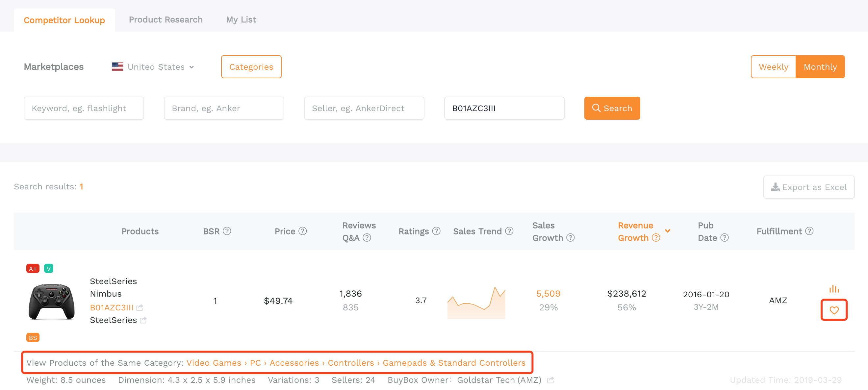This screenshot has width=868, height=390.
Task: Click the BS best seller badge
Action: pos(33,337)
